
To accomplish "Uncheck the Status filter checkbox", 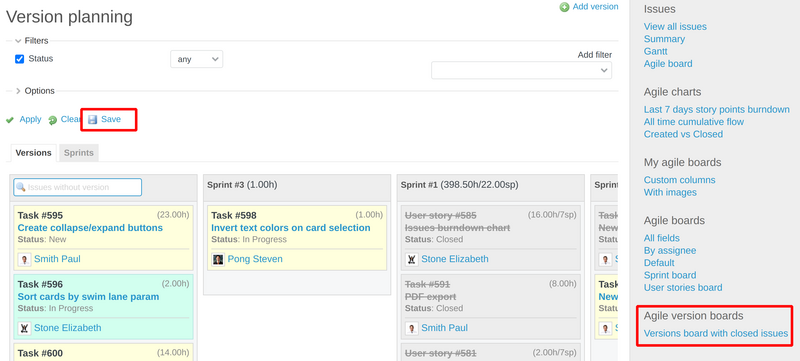I will coord(19,59).
